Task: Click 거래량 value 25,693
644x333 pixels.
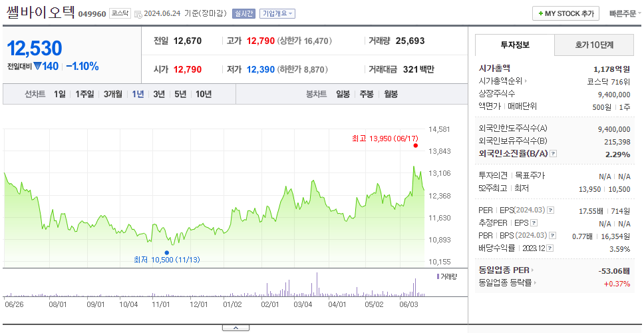Action: tap(410, 41)
